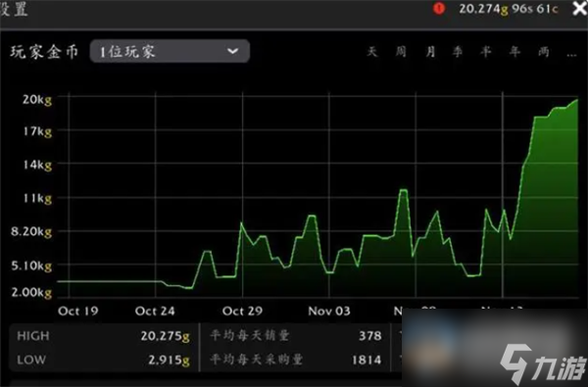Click the 17kg y-axis label
The height and width of the screenshot is (387, 588).
coord(37,131)
